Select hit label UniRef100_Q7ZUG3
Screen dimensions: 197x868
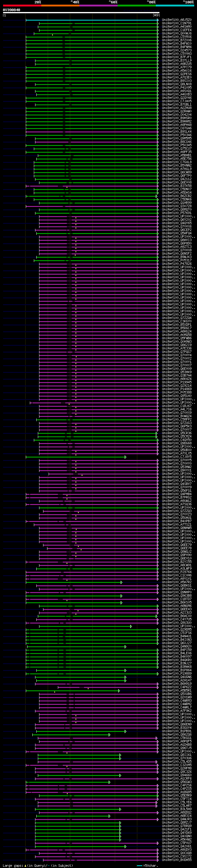pos(177,423)
